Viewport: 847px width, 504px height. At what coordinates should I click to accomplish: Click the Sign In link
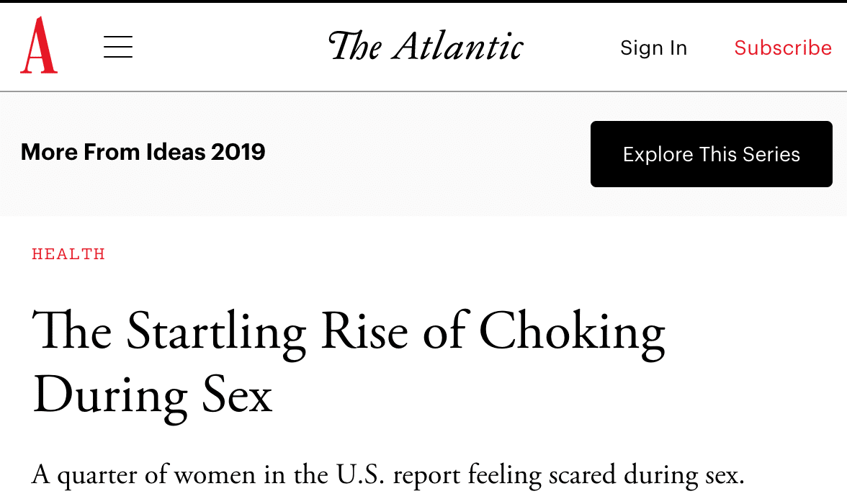tap(653, 48)
